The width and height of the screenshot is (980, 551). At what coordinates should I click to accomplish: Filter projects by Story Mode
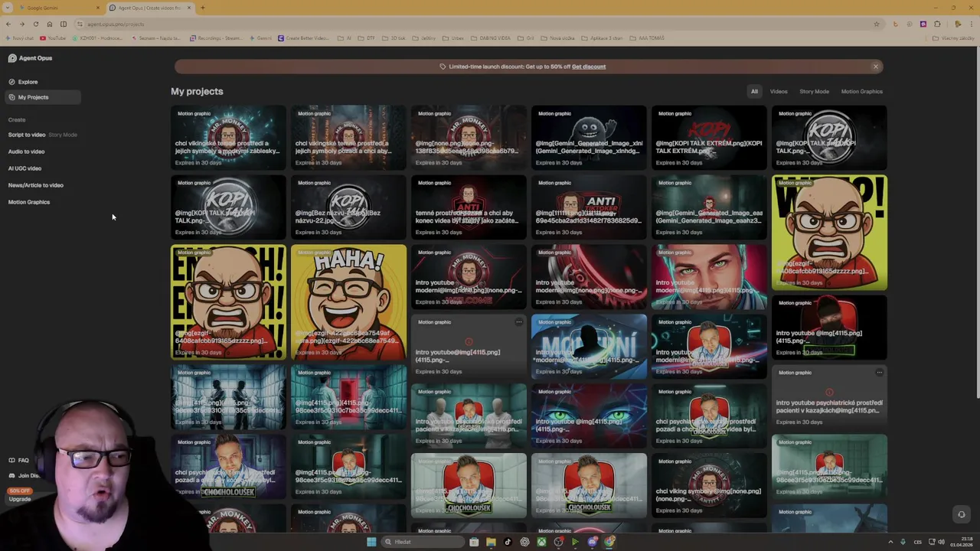(814, 92)
